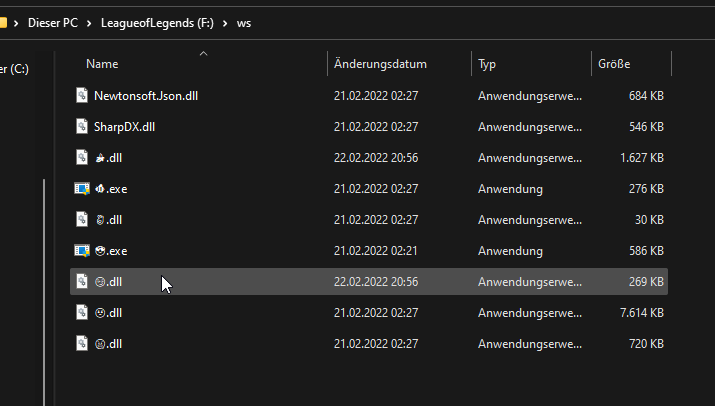Click date cell of Newtonsoft.Json.dll

point(376,96)
